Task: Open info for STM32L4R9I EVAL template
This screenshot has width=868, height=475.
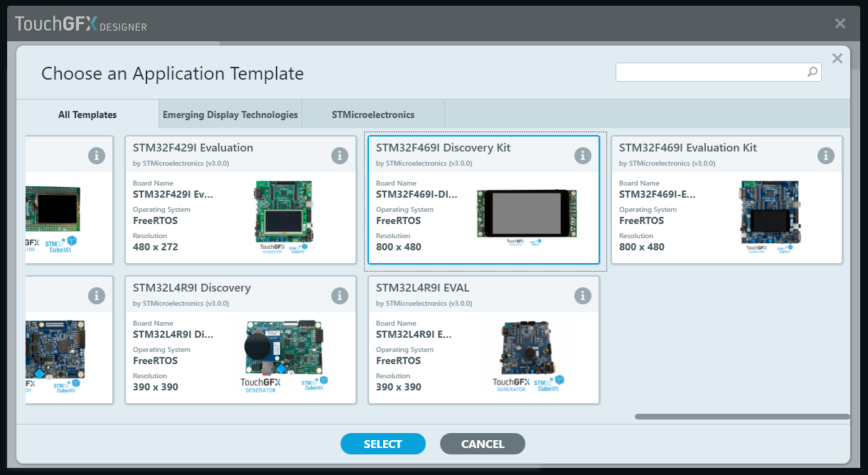Action: 583,295
